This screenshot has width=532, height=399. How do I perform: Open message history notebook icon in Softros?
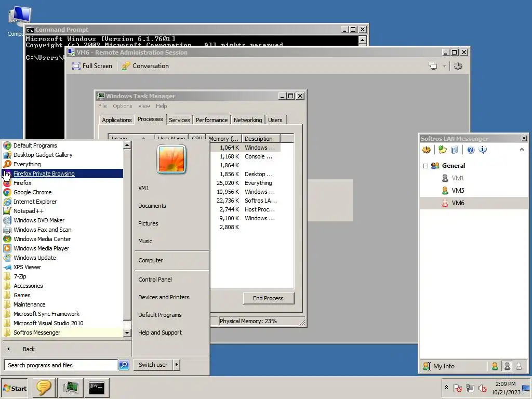click(455, 150)
